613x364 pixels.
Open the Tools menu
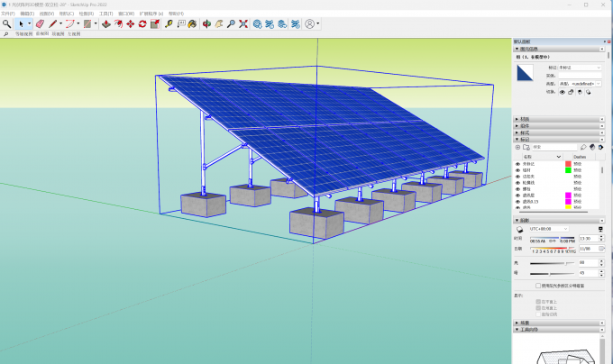coord(106,14)
